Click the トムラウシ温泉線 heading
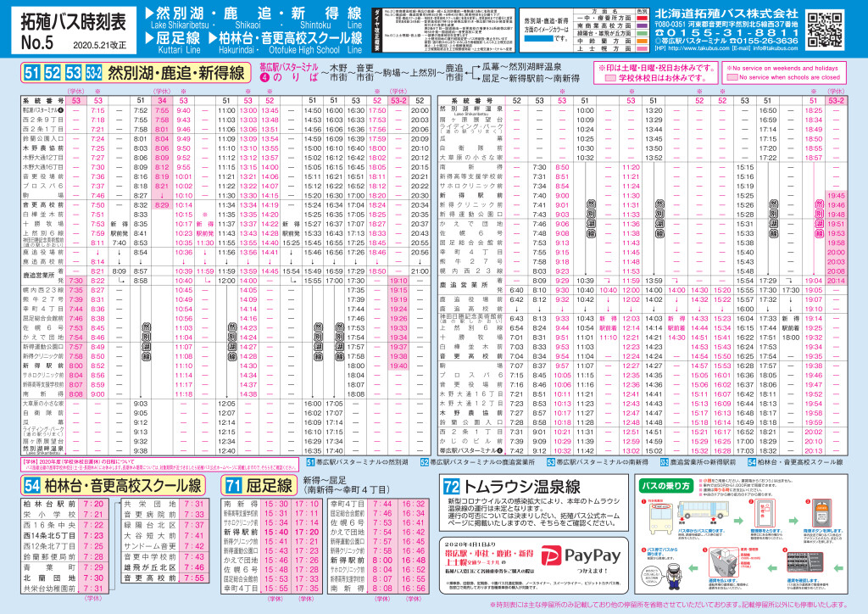868x614 pixels. click(x=521, y=487)
